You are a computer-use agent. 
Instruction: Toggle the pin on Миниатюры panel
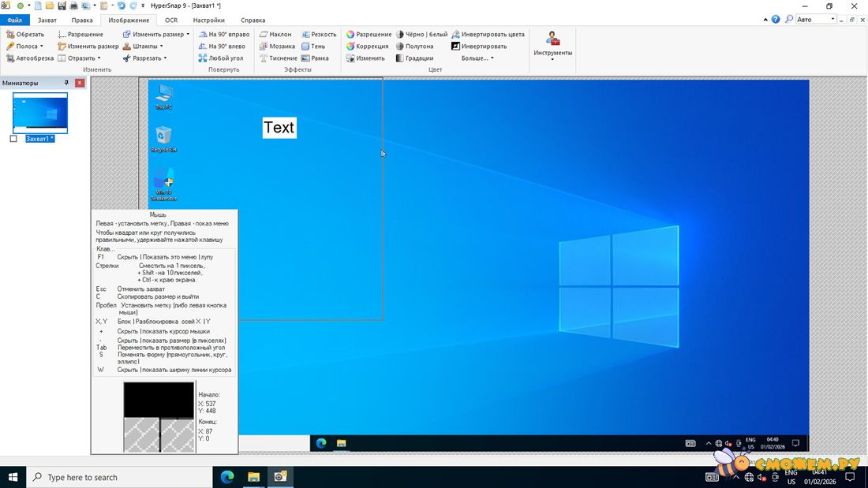coord(66,83)
